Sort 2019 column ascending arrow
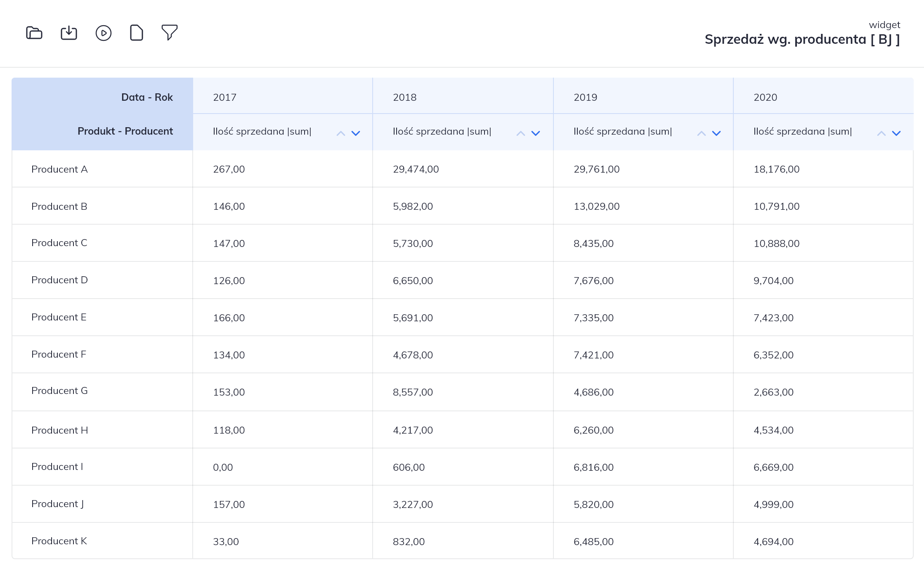The height and width of the screenshot is (567, 924). 702,133
